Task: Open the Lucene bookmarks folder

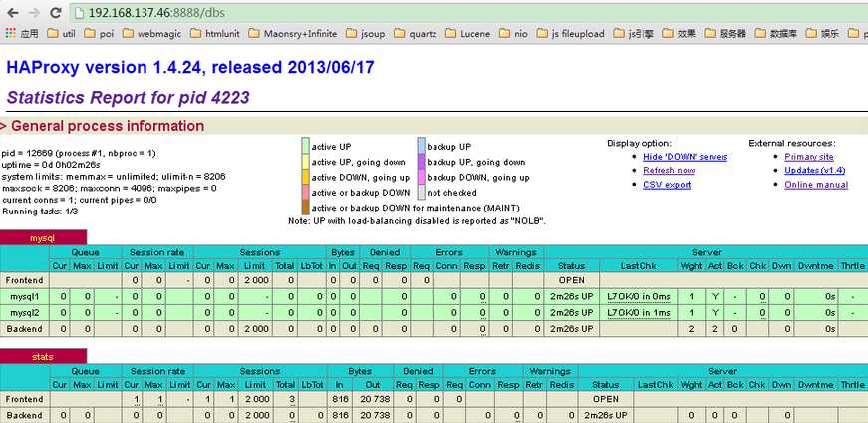Action: [x=467, y=33]
